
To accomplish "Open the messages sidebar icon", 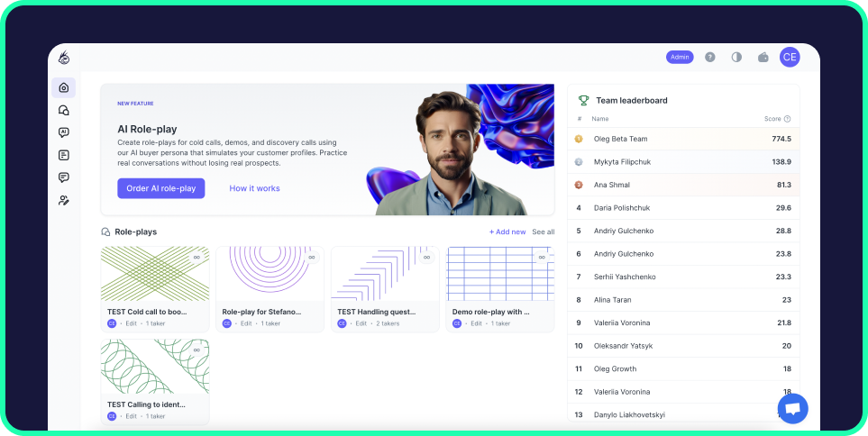I will (x=64, y=177).
